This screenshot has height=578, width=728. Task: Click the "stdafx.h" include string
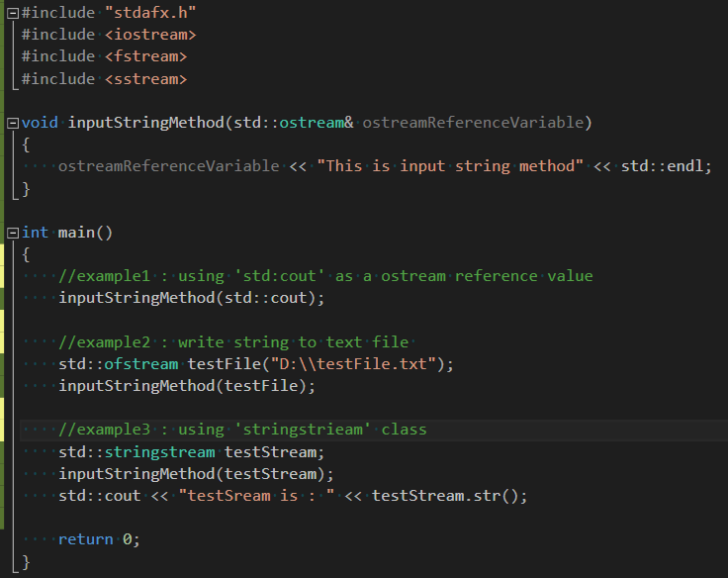150,13
